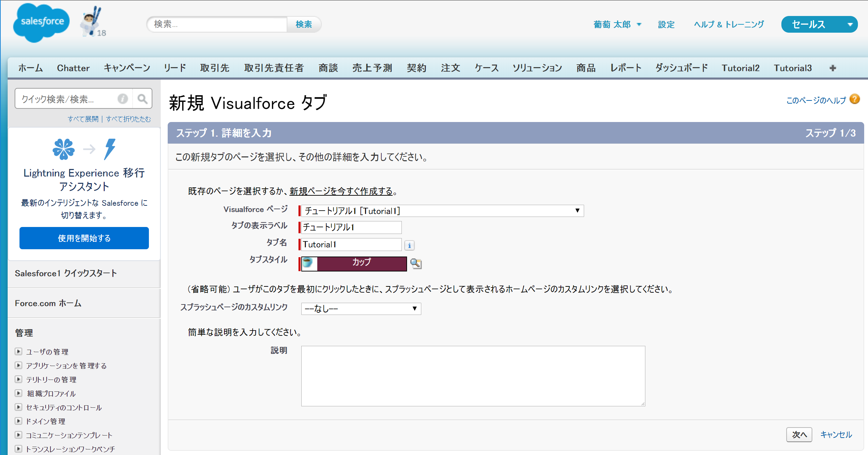868x455 pixels.
Task: Click the タブの表示ラベル input field
Action: click(351, 227)
